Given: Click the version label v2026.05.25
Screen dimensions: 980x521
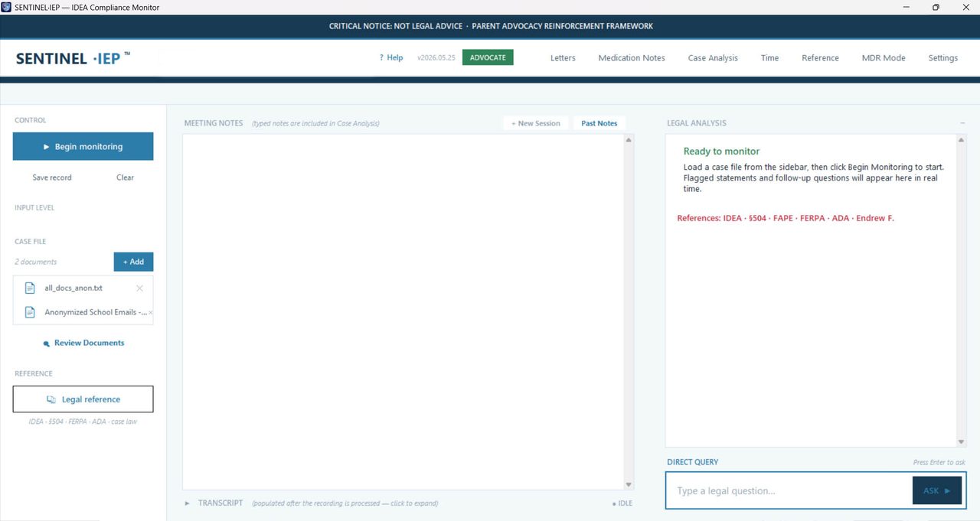Looking at the screenshot, I should click(436, 57).
